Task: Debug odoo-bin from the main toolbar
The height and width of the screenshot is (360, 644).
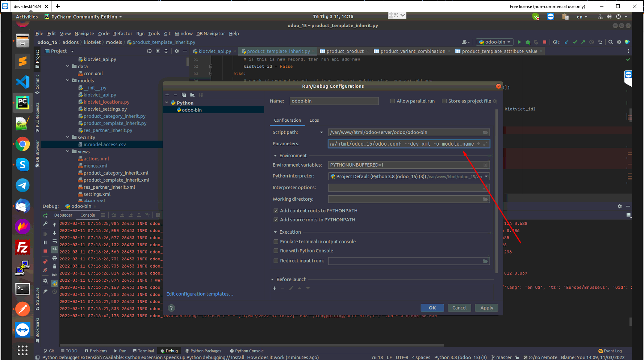Action: click(x=528, y=42)
